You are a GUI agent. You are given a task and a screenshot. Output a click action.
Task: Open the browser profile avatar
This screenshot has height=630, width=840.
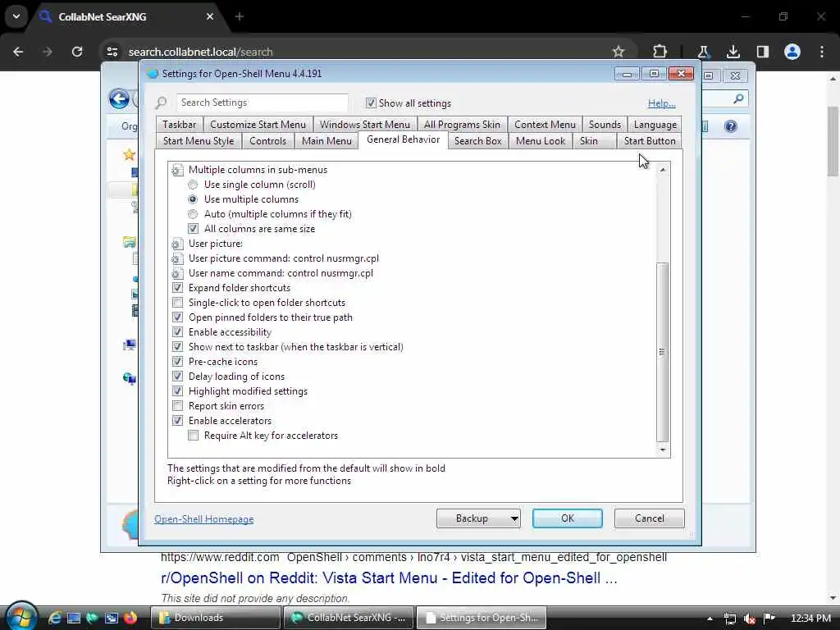pyautogui.click(x=792, y=52)
